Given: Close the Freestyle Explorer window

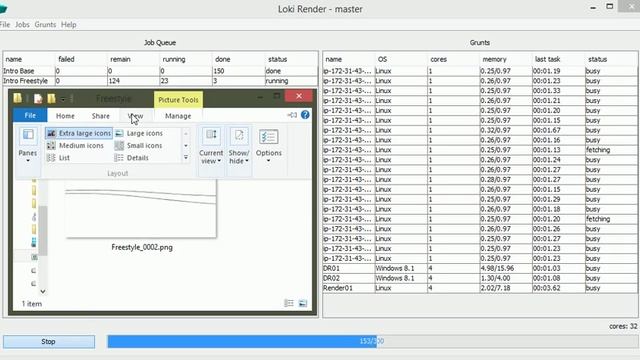Looking at the screenshot, I should coord(299,96).
